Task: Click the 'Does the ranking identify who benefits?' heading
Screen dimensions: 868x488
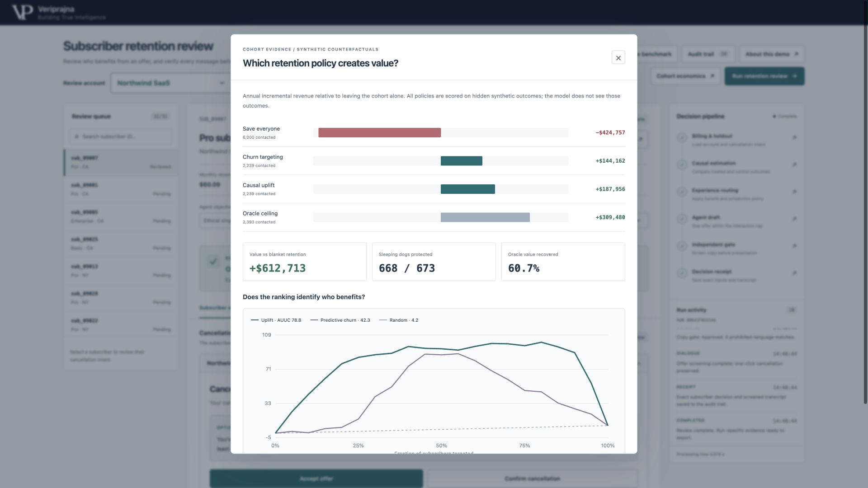Action: tap(304, 297)
